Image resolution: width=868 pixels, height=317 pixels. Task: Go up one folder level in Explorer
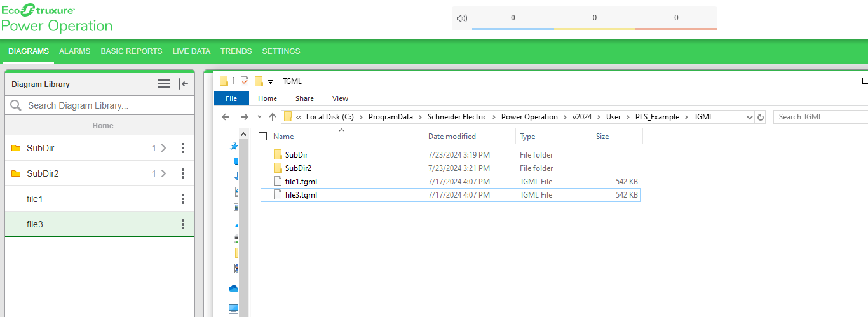(273, 117)
